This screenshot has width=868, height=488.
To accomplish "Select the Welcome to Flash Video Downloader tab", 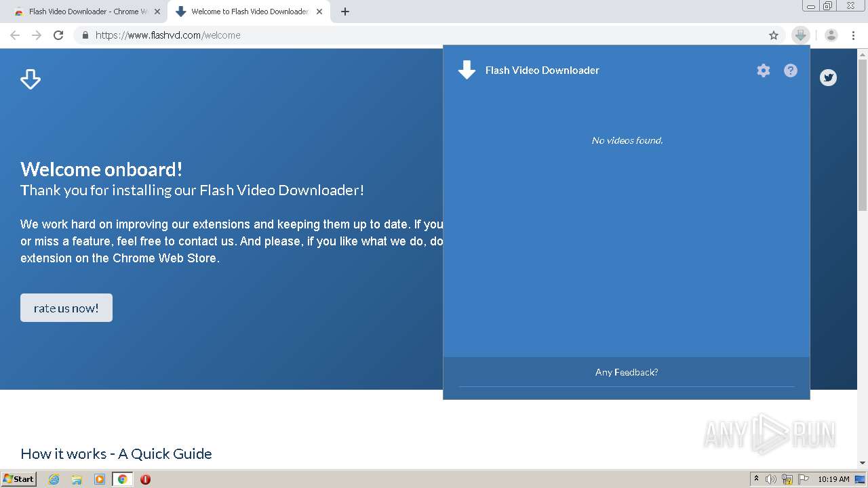I will pyautogui.click(x=249, y=12).
